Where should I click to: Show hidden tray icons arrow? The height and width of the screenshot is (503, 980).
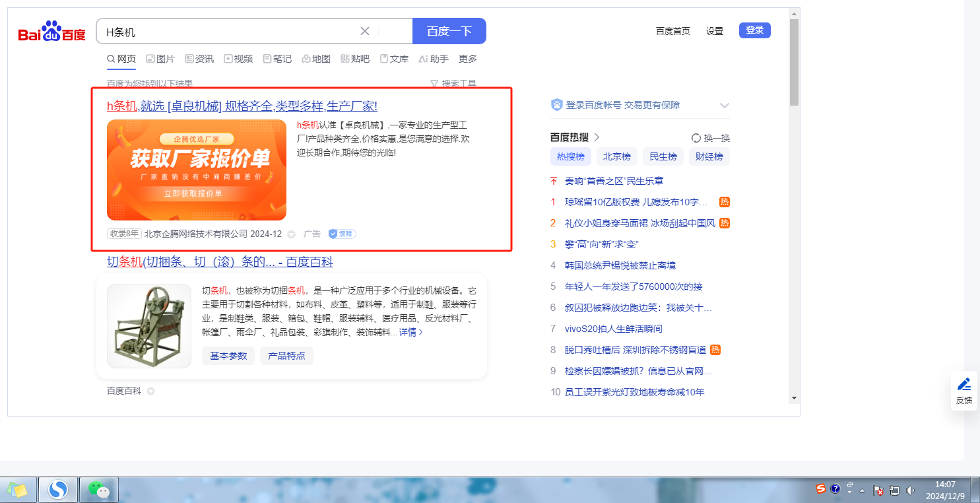click(x=862, y=490)
